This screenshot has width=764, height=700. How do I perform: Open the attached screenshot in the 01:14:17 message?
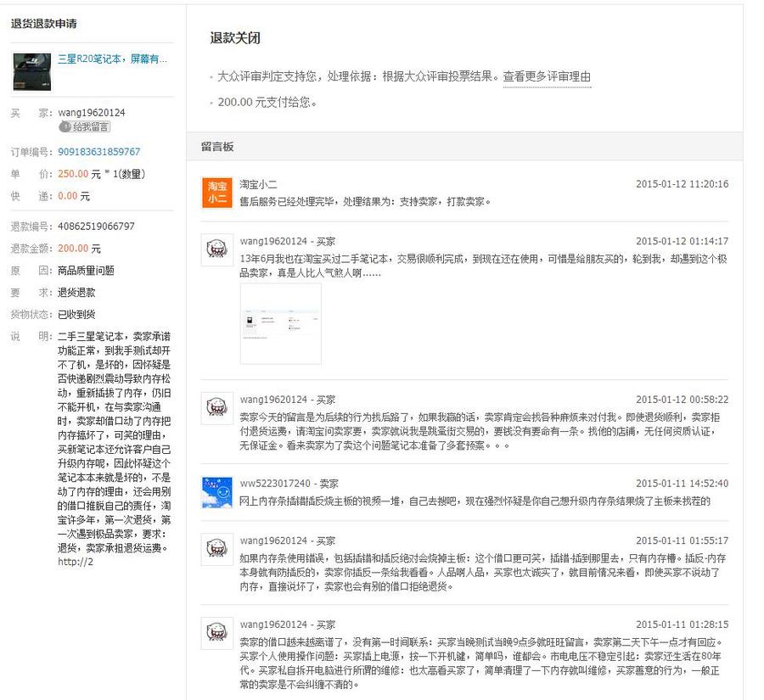[x=280, y=323]
